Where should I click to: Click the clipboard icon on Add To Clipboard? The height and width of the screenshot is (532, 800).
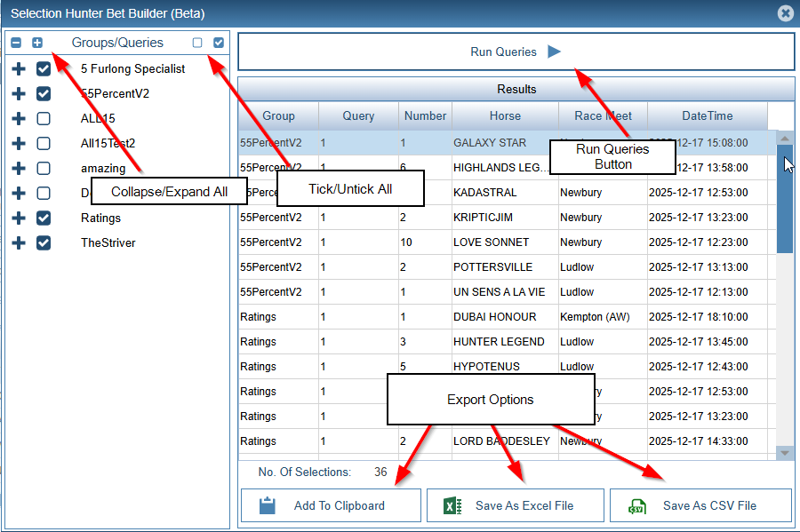(267, 505)
